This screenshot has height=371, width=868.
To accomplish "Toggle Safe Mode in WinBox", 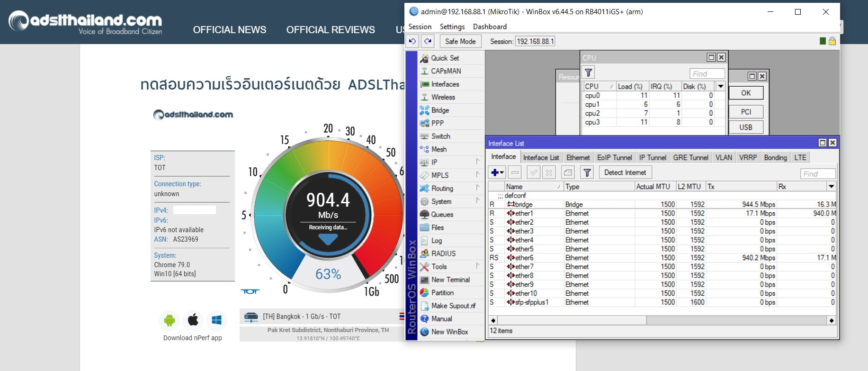I will pos(460,41).
